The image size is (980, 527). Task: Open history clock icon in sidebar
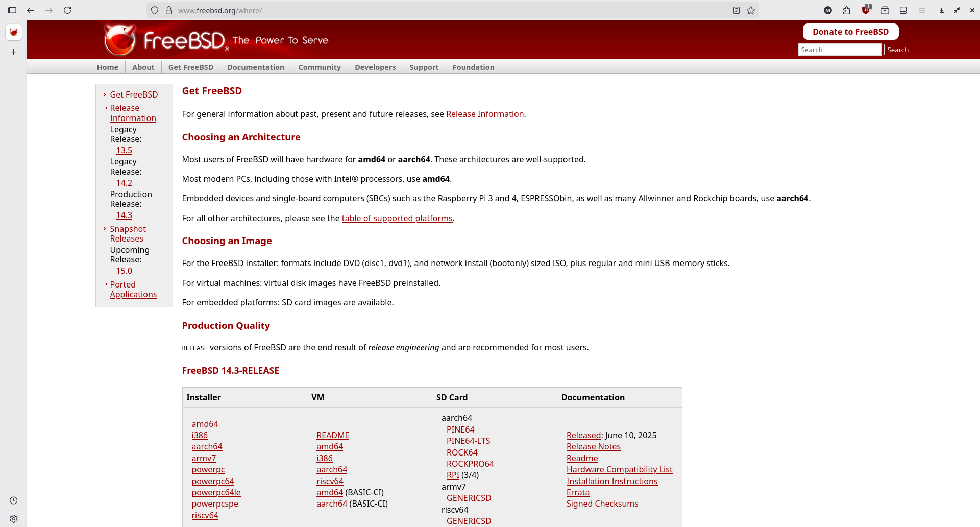point(14,500)
